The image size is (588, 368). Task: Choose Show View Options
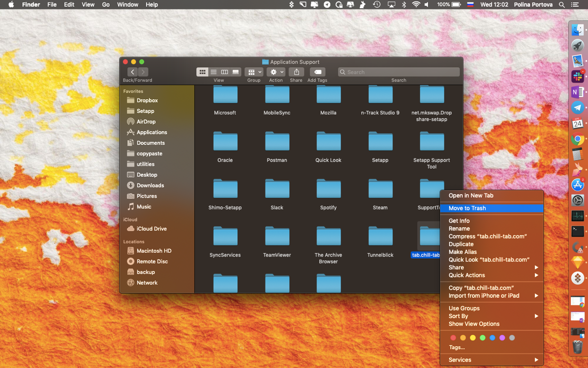(492, 324)
